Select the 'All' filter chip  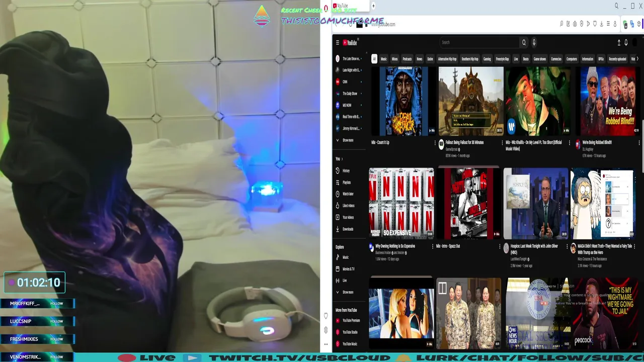tap(374, 59)
